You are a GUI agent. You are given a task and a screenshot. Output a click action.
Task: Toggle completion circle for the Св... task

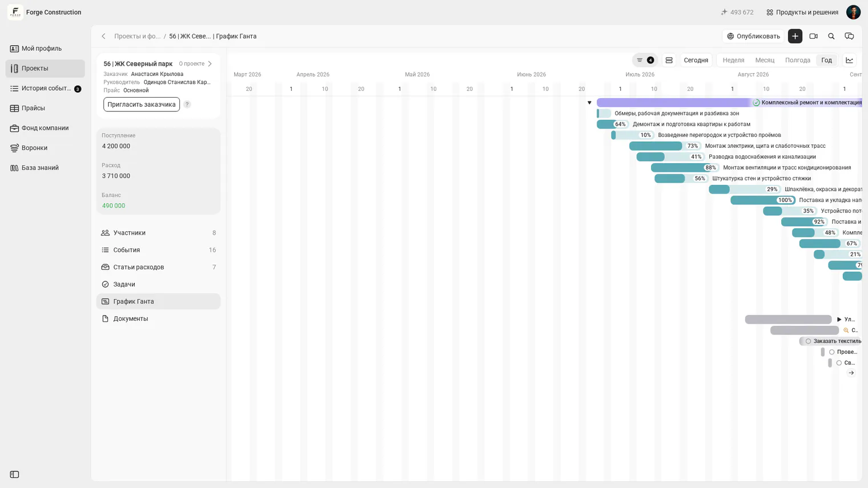click(839, 362)
